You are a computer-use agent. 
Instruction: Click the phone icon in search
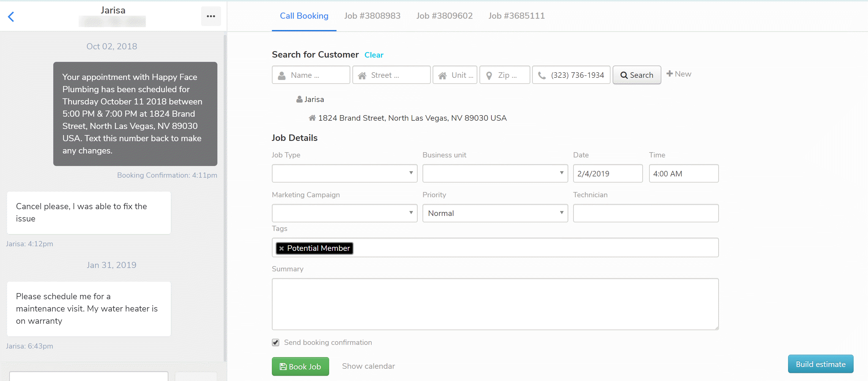[x=542, y=76]
